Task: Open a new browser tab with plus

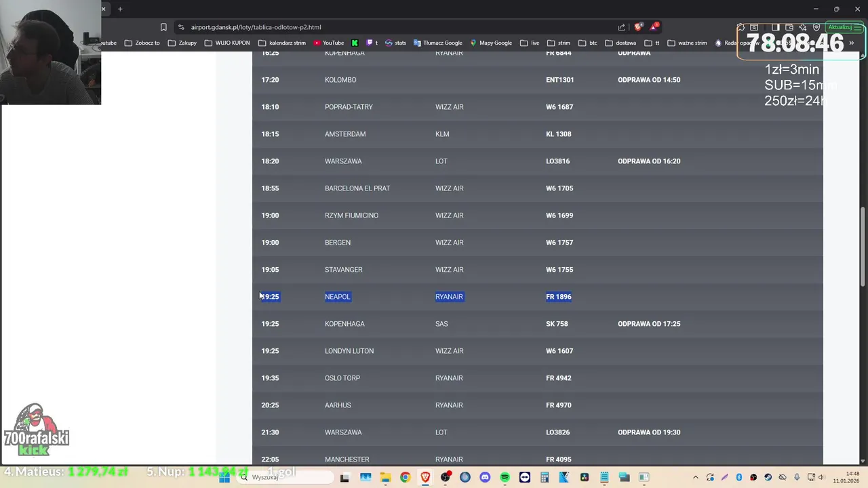Action: coord(120,9)
